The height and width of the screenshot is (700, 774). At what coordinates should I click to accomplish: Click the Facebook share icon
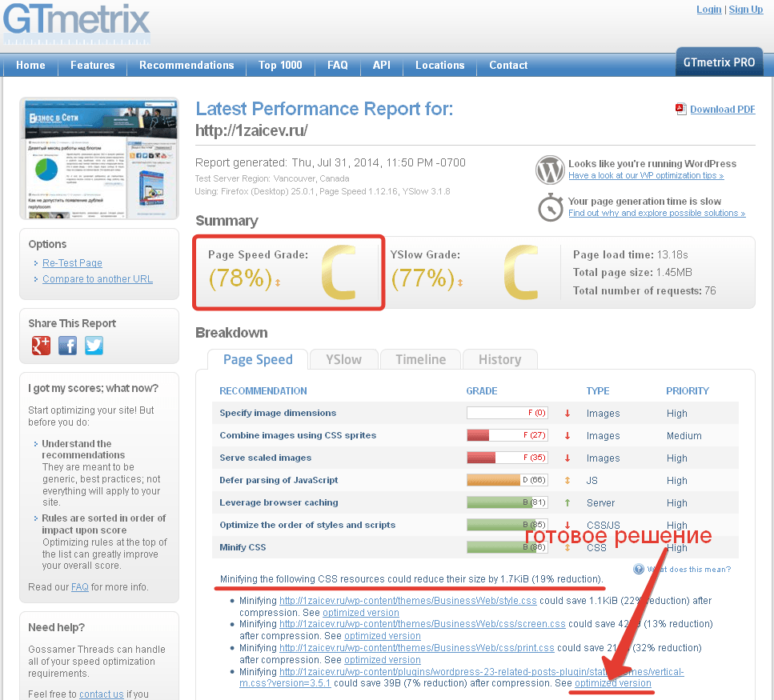pyautogui.click(x=68, y=346)
